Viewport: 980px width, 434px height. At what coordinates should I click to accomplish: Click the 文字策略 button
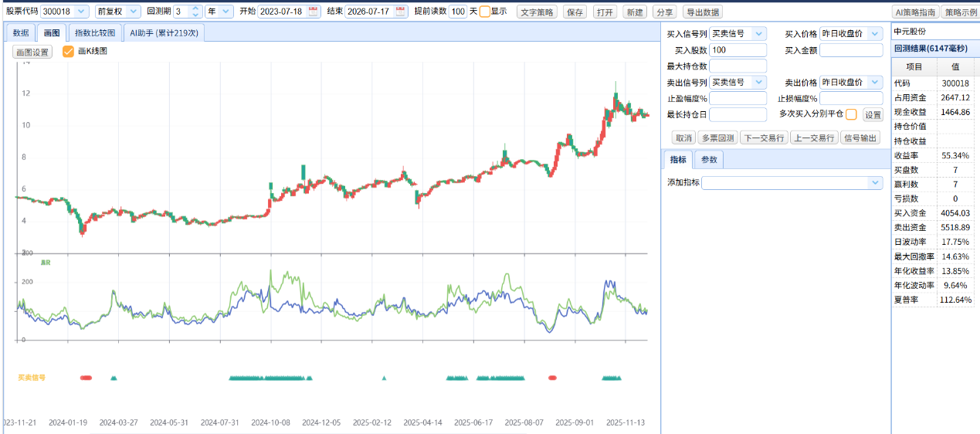[x=537, y=12]
